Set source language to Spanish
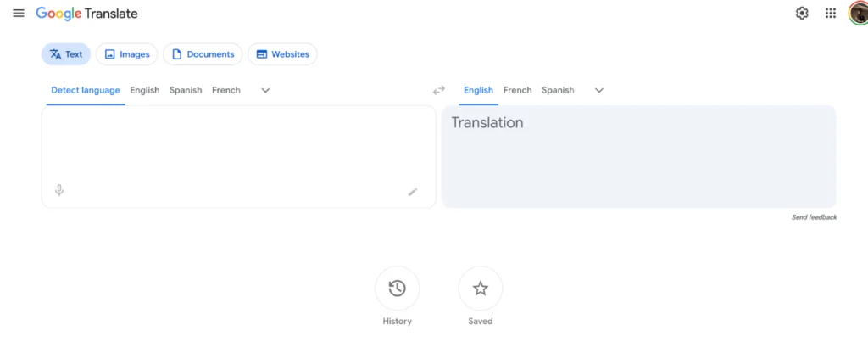The image size is (868, 342). click(186, 90)
